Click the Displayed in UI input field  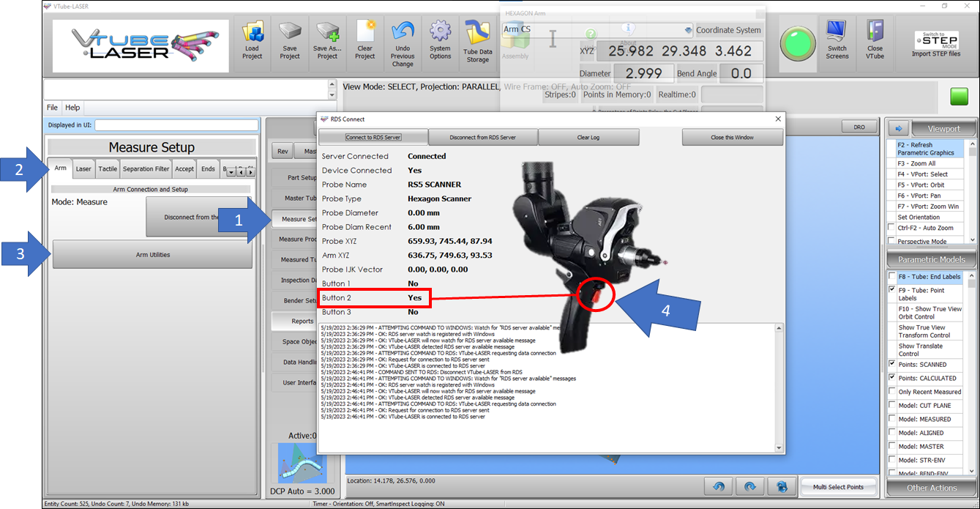coord(176,125)
